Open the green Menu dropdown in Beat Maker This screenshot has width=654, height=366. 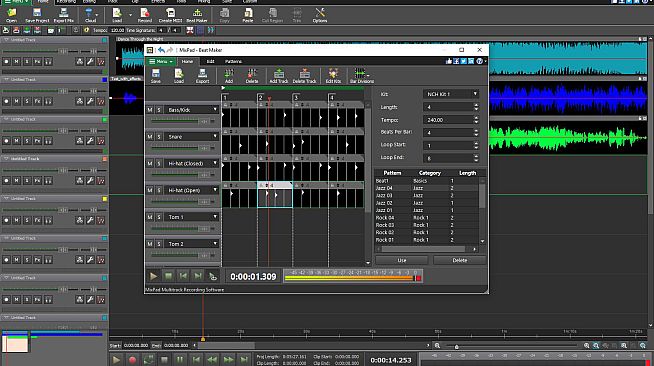click(x=161, y=61)
